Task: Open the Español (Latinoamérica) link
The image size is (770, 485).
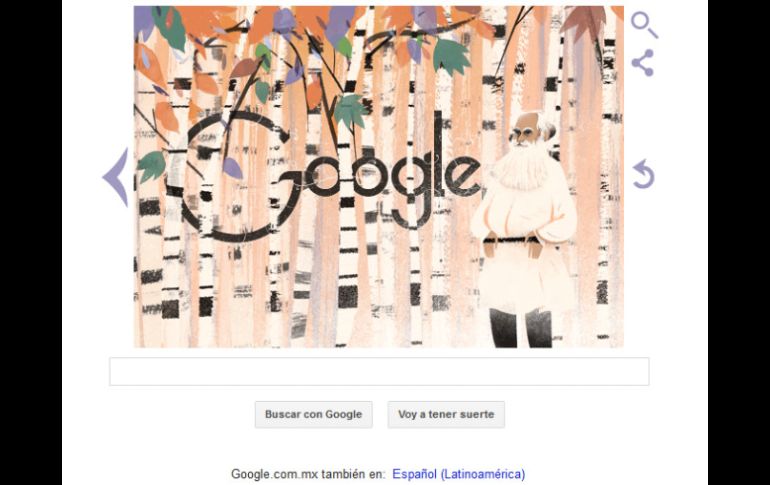Action: coord(459,474)
